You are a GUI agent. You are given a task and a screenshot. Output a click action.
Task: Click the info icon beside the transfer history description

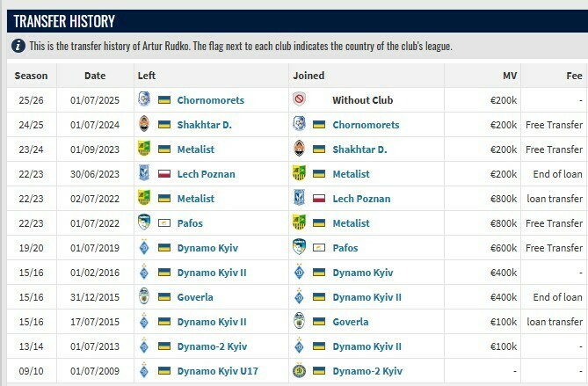pos(18,46)
